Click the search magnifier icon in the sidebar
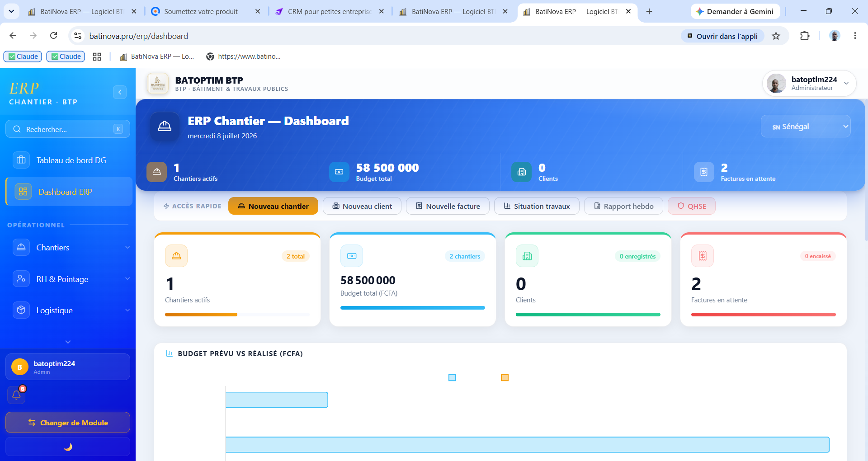This screenshot has width=868, height=461. (17, 129)
